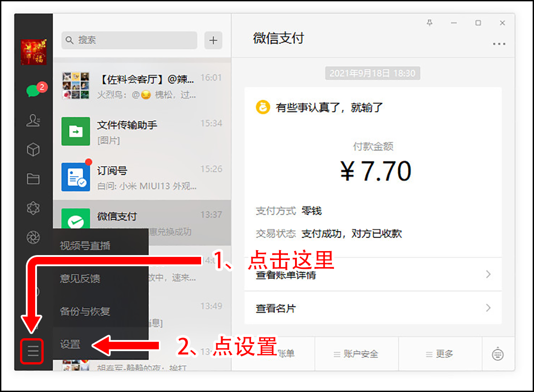Click the 微信支付 chat title
Screen dimensions: 534x392
(x=278, y=38)
